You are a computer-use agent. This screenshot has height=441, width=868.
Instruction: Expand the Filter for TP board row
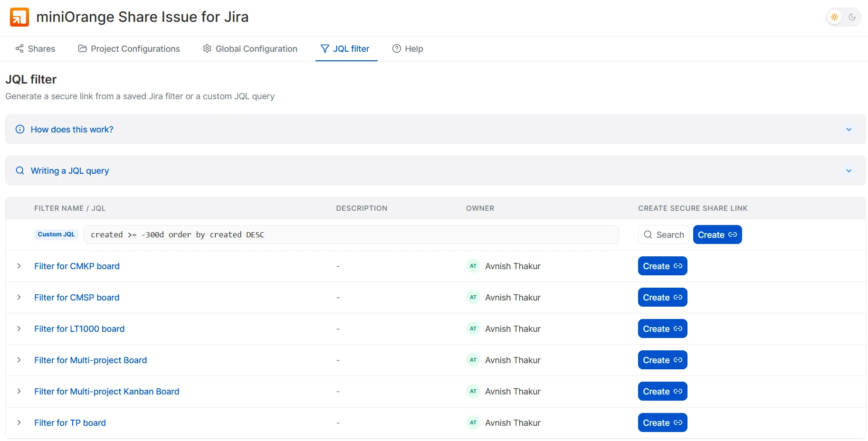[x=19, y=423]
